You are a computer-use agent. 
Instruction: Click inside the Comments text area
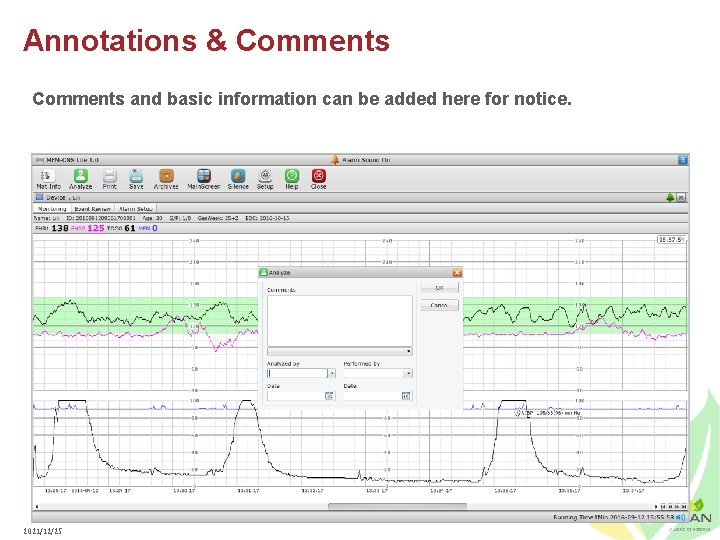coord(340,321)
